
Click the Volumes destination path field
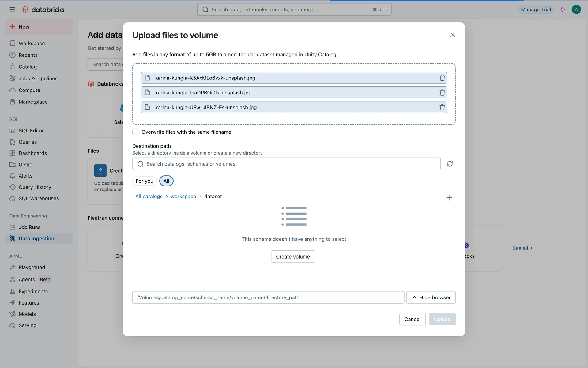(x=268, y=297)
